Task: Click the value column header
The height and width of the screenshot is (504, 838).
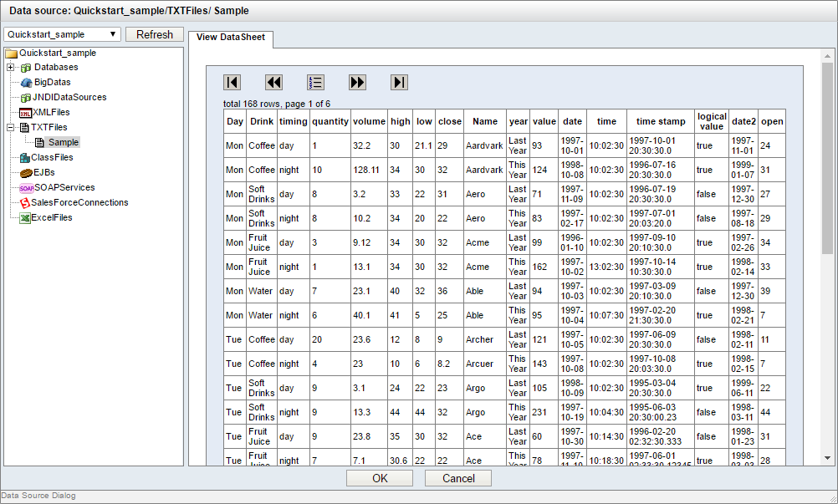Action: [544, 122]
